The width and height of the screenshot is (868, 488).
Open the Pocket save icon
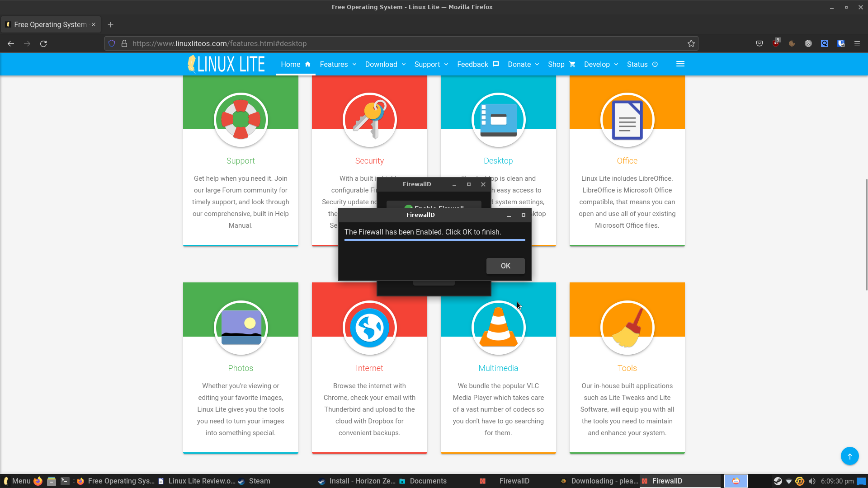coord(759,44)
